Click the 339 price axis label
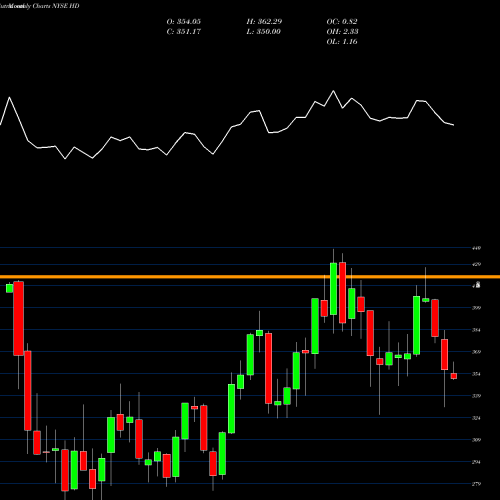The image size is (500, 500). [x=476, y=396]
